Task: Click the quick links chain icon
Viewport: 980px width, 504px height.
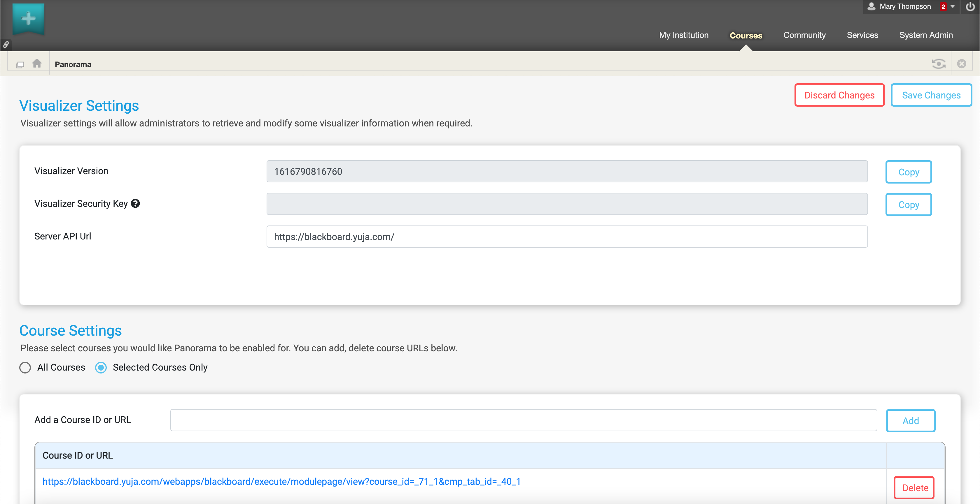Action: click(6, 45)
